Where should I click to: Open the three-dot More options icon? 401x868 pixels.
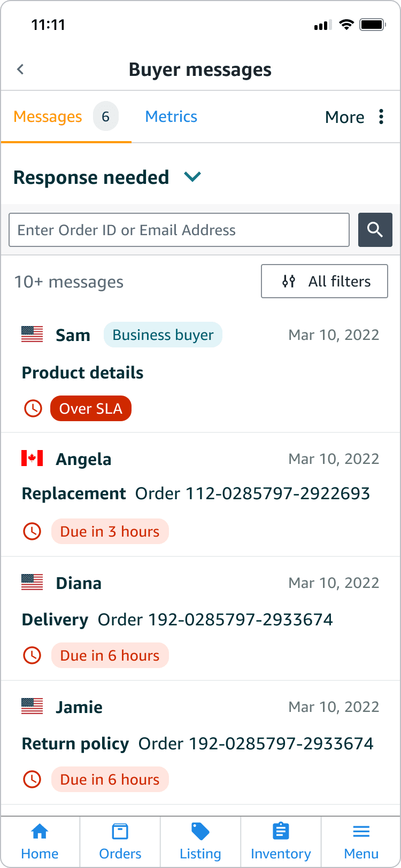(x=381, y=117)
